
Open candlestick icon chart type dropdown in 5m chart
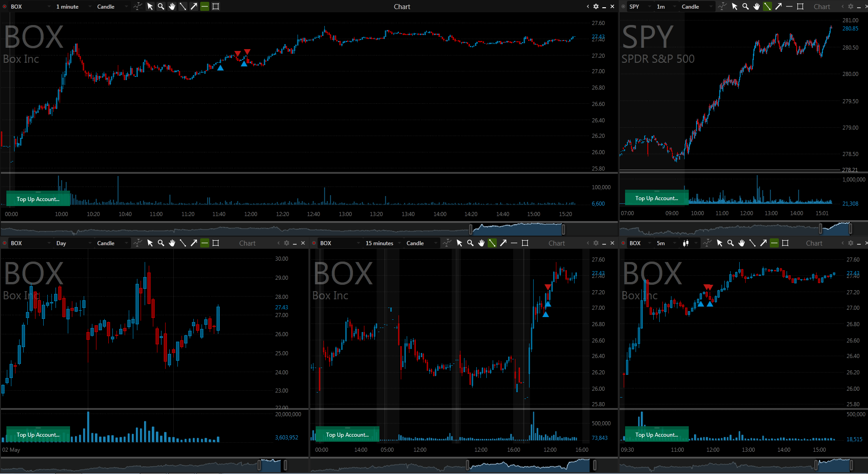pos(689,243)
